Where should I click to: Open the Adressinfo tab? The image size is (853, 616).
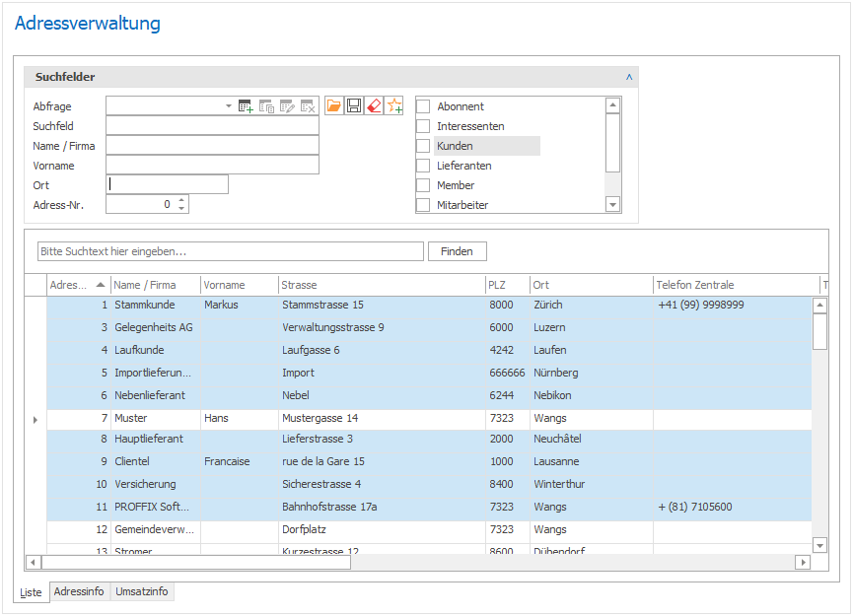pyautogui.click(x=79, y=591)
